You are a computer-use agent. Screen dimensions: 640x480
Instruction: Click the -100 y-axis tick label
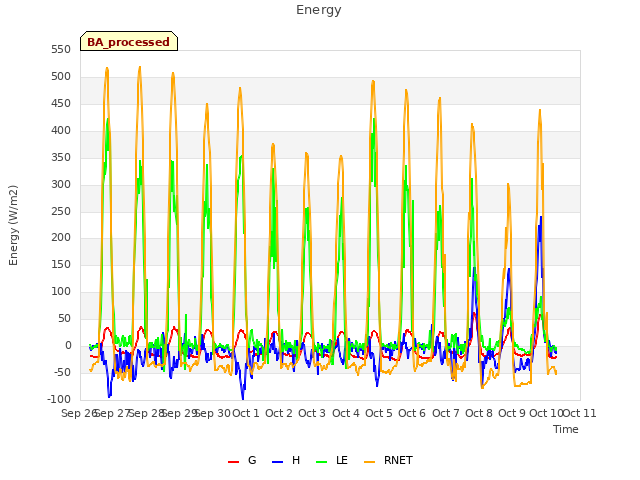pyautogui.click(x=59, y=399)
